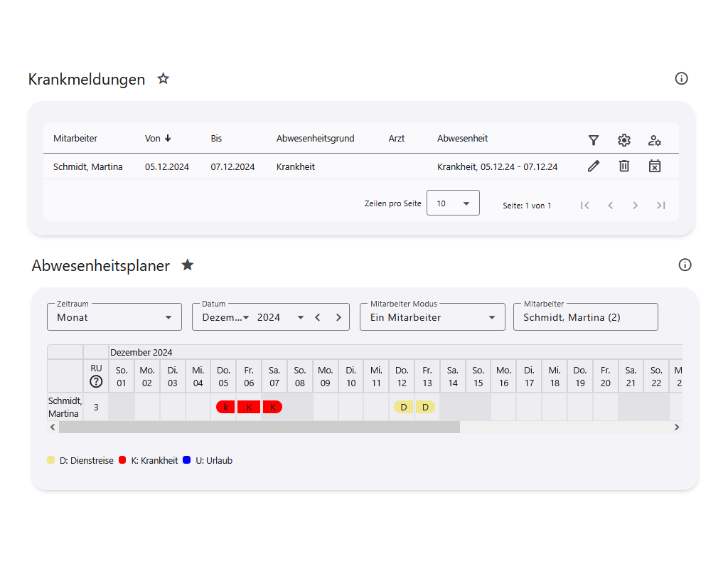This screenshot has height=569, width=728.
Task: Toggle favorite star for Krankmeldungen
Action: click(x=164, y=79)
